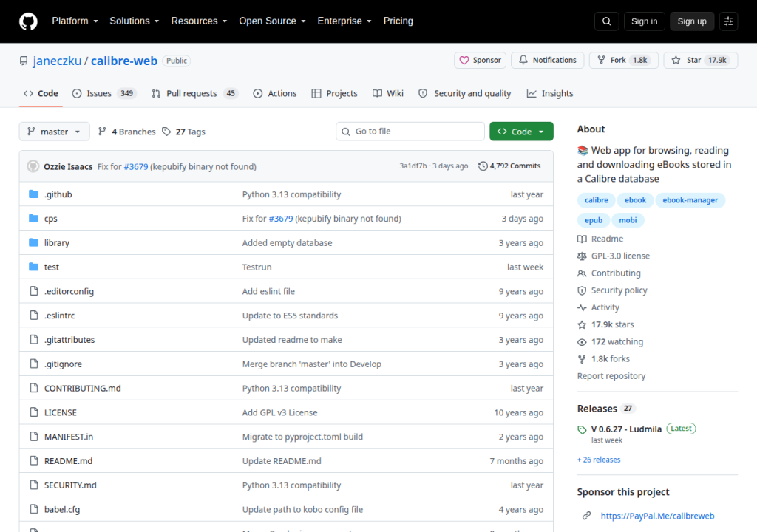The height and width of the screenshot is (532, 757).
Task: Click the Sponsor heart button
Action: click(480, 61)
